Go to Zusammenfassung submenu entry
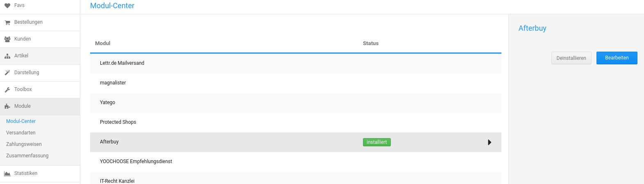The image size is (644, 184). coord(27,156)
